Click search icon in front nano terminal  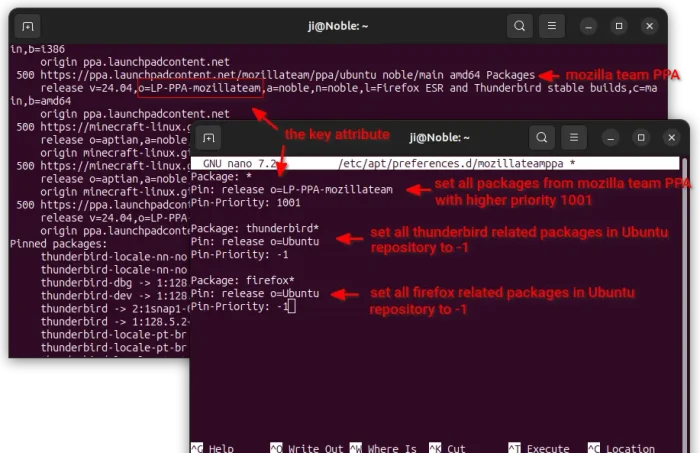(542, 137)
